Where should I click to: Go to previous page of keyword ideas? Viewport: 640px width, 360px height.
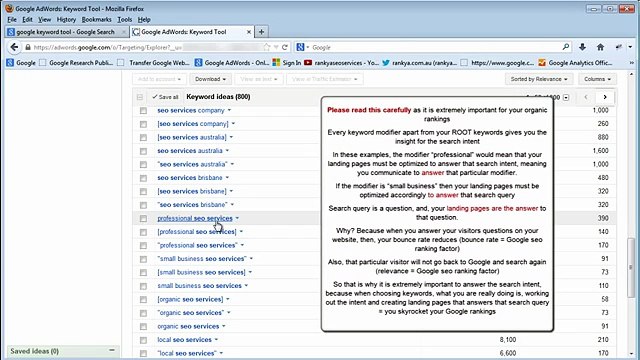tap(586, 97)
